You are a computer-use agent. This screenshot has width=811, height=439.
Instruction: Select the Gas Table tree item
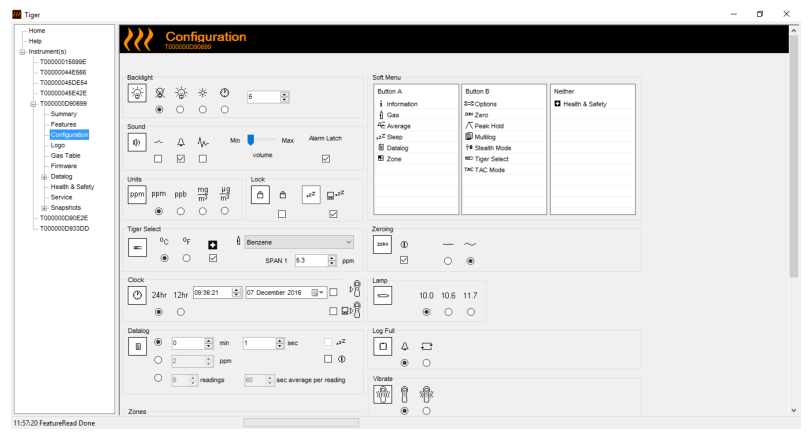(x=66, y=156)
